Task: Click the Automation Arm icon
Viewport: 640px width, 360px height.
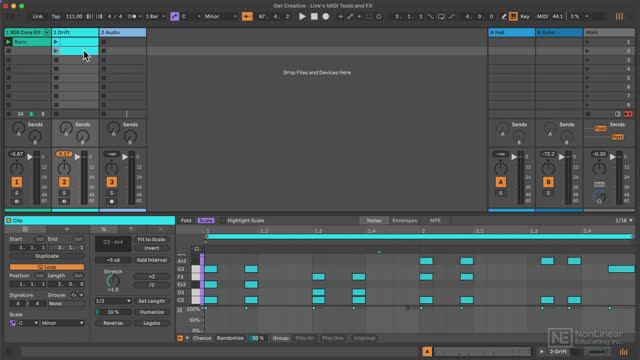Action: (350, 16)
